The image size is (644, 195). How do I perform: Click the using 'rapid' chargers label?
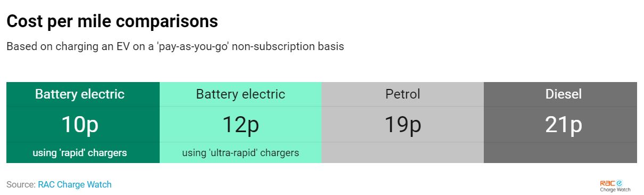click(x=80, y=153)
